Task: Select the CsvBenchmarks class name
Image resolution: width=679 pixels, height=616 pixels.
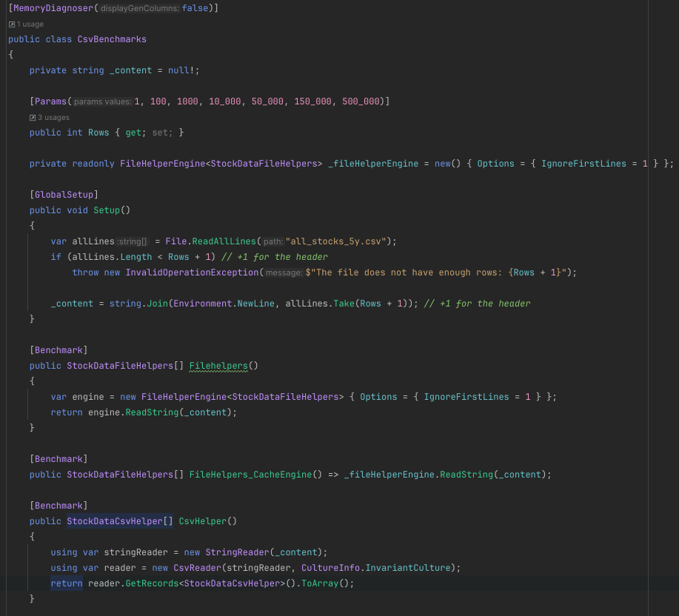Action: click(112, 39)
